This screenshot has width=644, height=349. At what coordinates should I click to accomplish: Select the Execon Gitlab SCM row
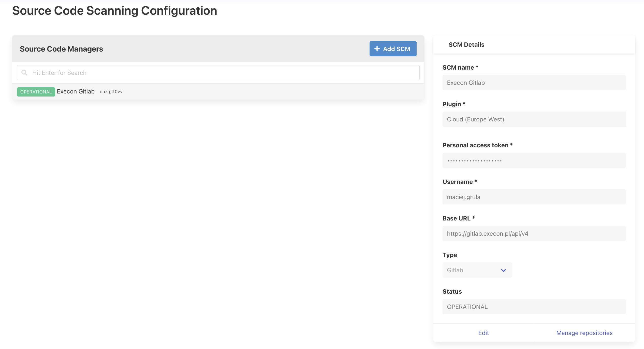point(218,92)
